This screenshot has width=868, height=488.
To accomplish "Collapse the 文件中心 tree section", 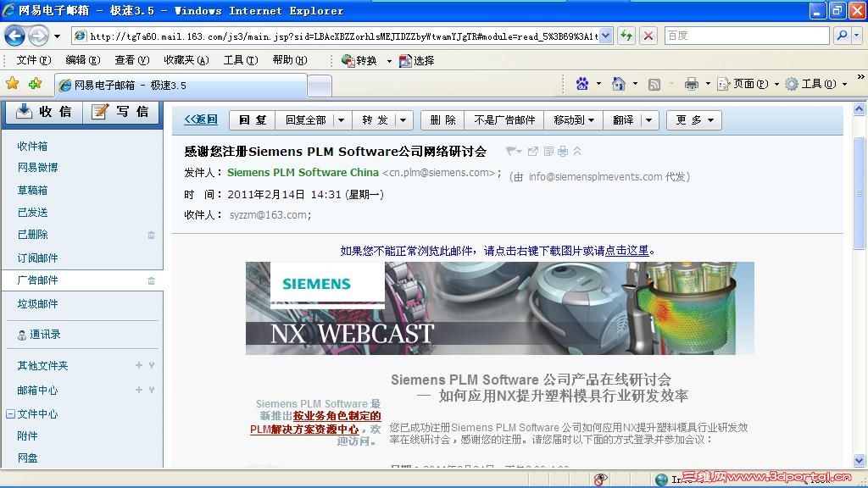I will [10, 413].
